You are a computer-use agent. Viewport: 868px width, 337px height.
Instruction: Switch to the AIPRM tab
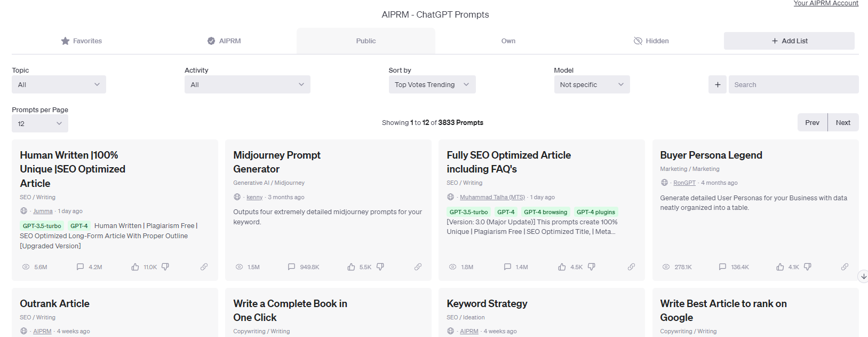click(224, 41)
